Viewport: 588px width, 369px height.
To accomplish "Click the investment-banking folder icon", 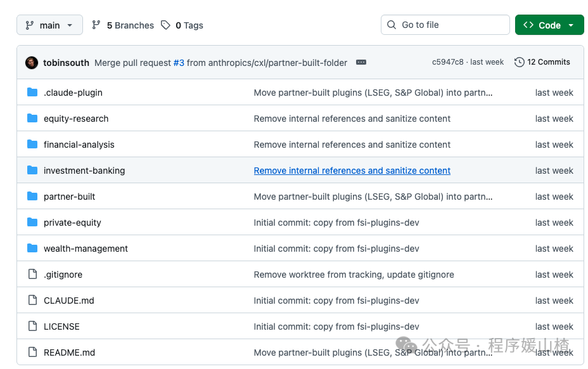I will click(32, 171).
